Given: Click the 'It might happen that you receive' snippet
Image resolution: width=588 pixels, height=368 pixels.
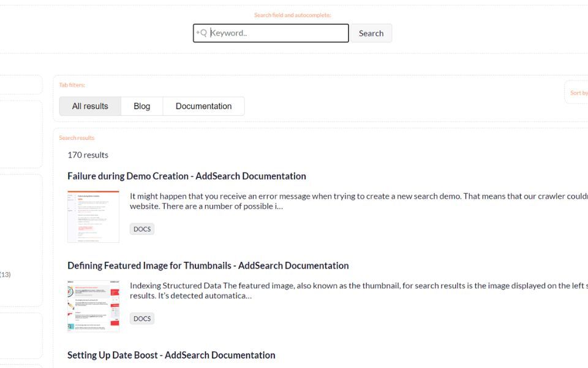Looking at the screenshot, I should click(359, 201).
